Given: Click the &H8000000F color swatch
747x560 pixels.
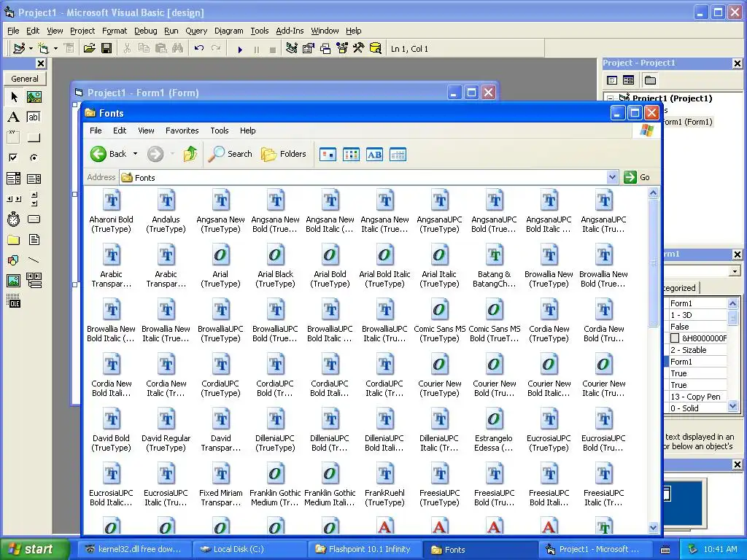Looking at the screenshot, I should coord(675,338).
